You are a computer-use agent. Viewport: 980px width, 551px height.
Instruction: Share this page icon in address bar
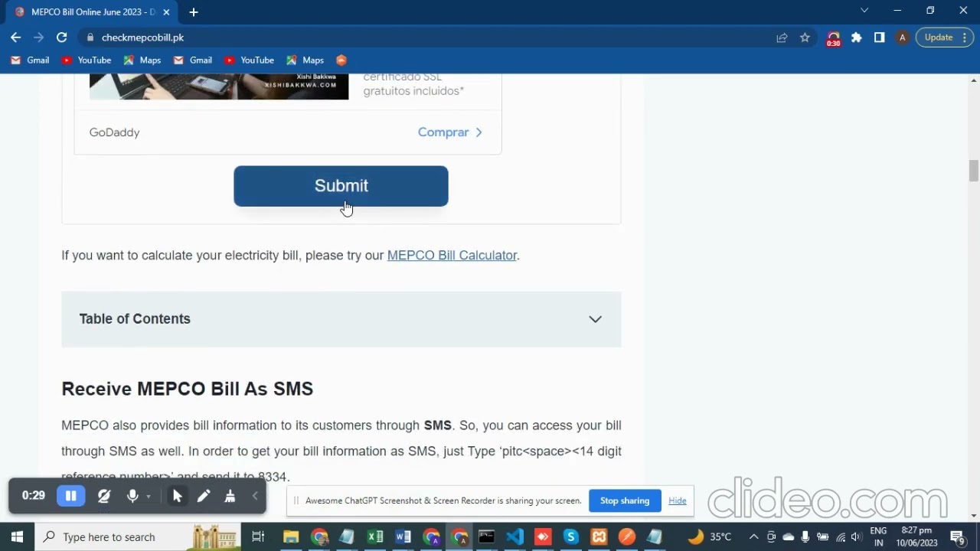[x=782, y=37]
